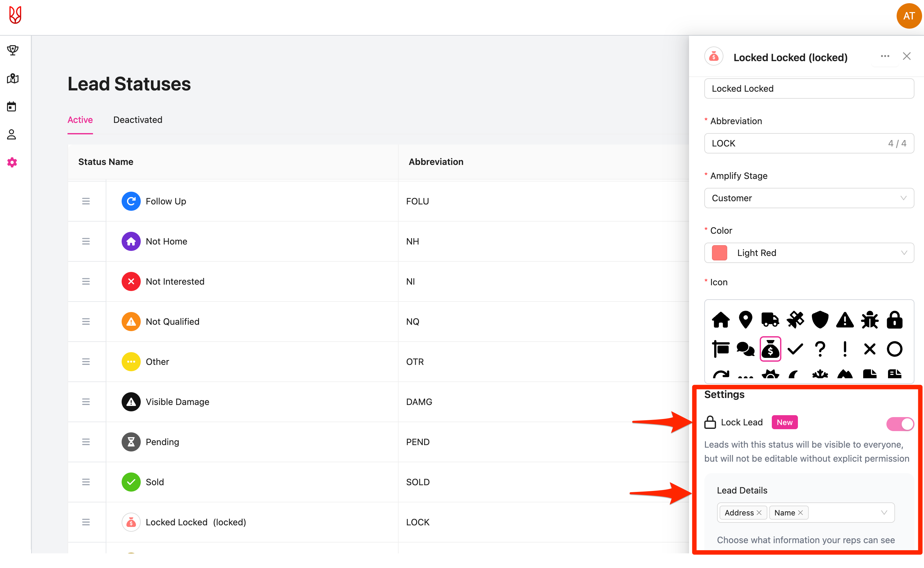Expand the Lead Details multi-select dropdown arrow

(884, 513)
